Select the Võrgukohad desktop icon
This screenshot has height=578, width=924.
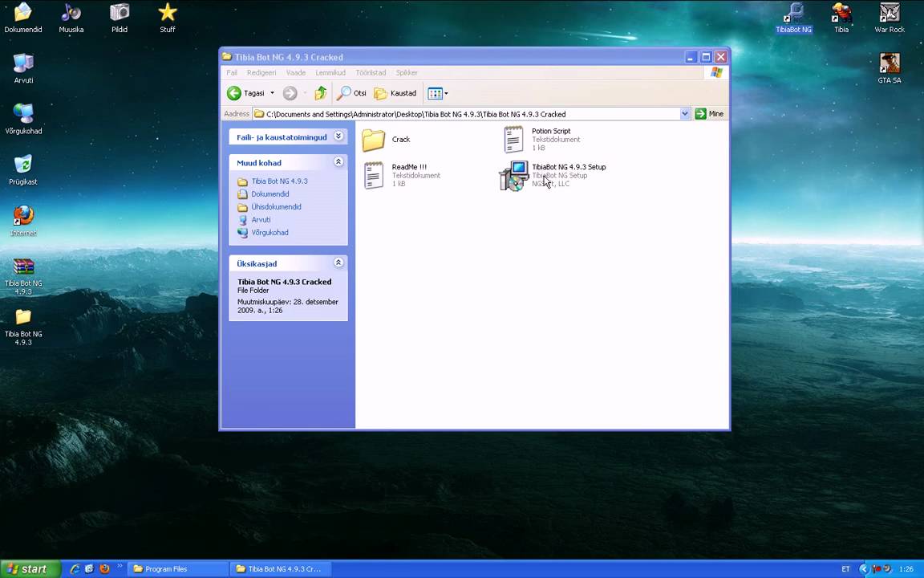click(23, 119)
